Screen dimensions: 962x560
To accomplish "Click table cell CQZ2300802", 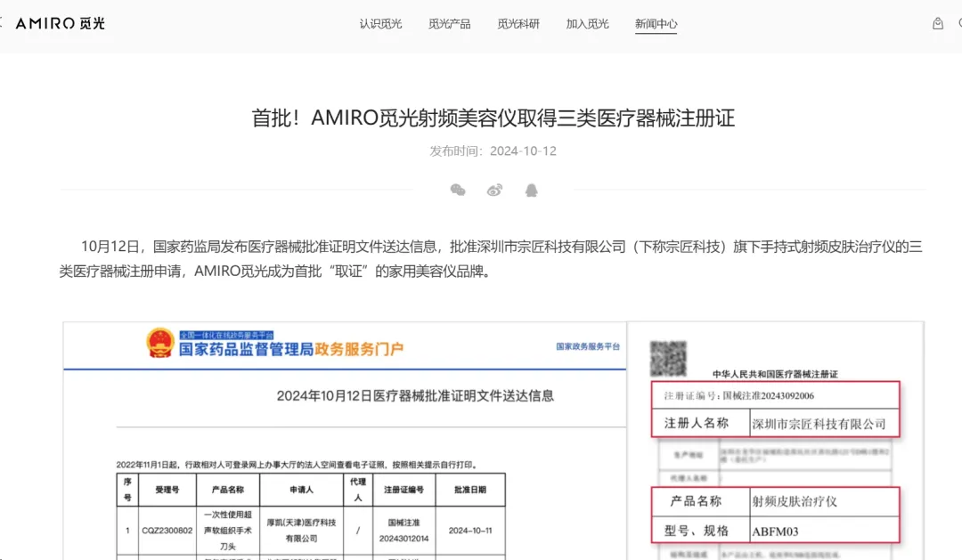I will 167,531.
